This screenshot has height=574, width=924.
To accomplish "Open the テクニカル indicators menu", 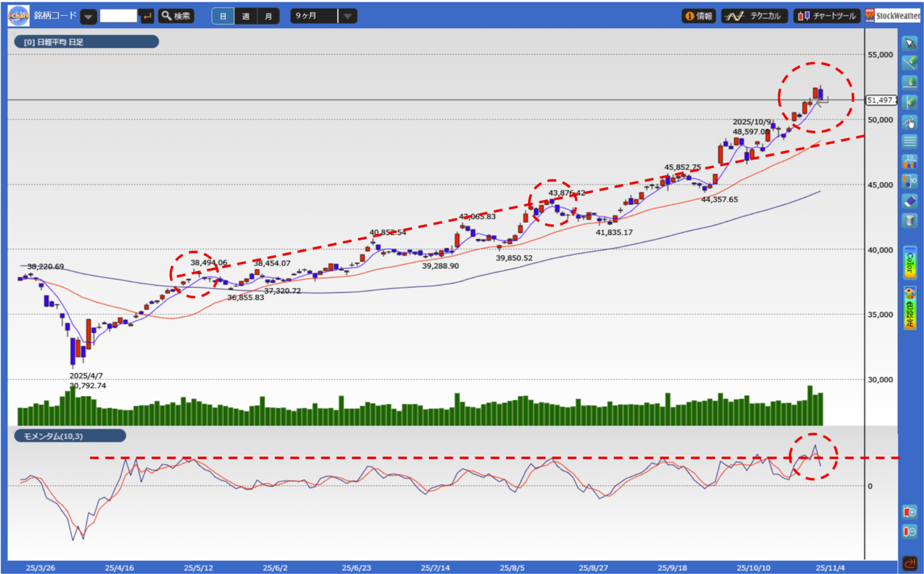I will pyautogui.click(x=755, y=16).
